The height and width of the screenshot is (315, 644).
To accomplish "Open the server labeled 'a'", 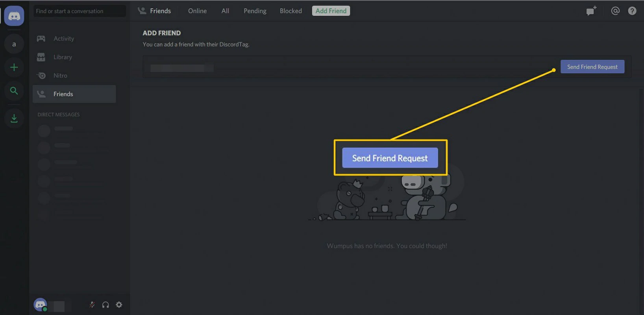I will pyautogui.click(x=14, y=44).
